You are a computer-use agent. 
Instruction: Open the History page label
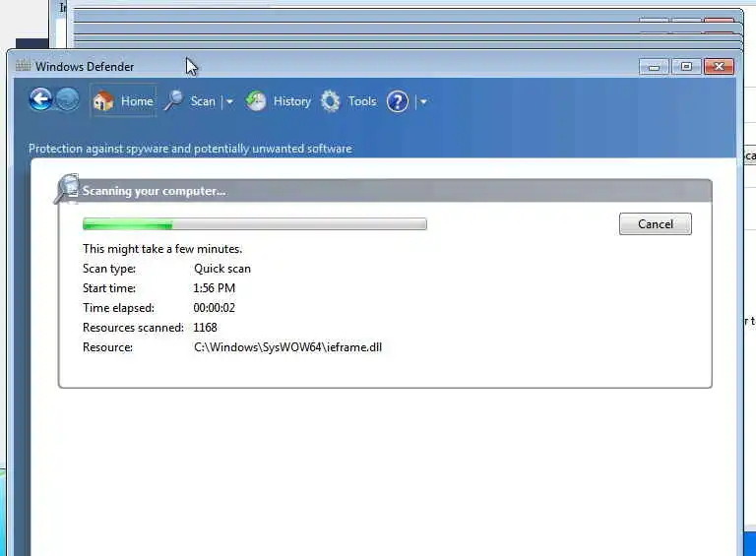pos(291,101)
